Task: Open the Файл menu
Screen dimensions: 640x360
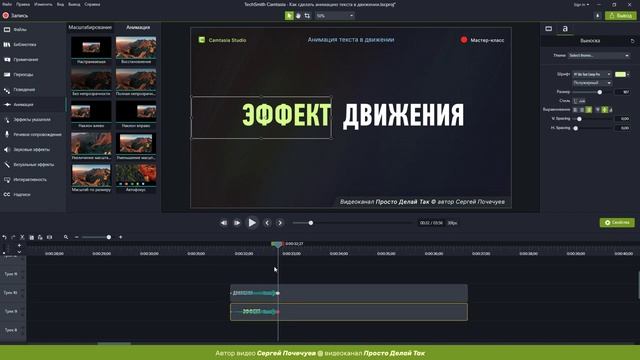Action: (7, 4)
